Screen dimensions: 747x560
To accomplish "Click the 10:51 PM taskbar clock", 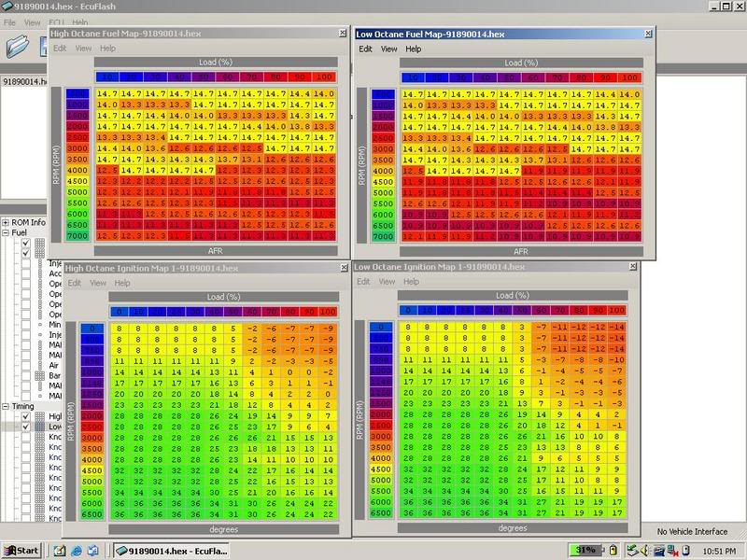I will point(719,551).
